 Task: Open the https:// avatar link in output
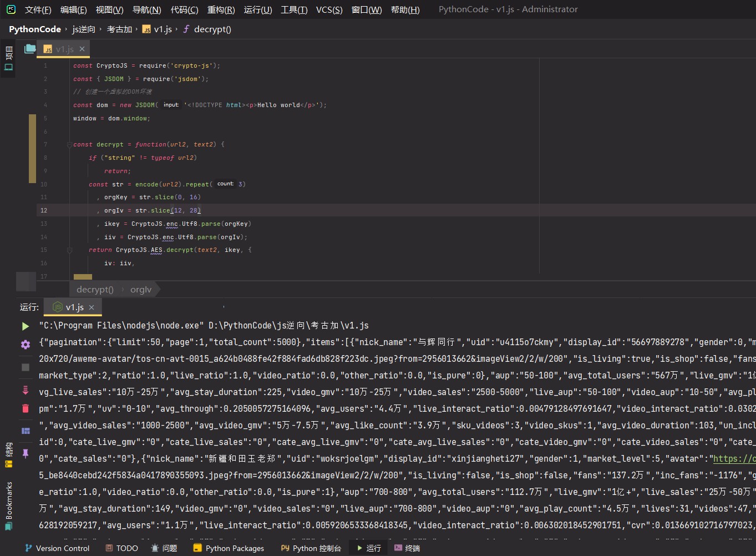coord(734,459)
